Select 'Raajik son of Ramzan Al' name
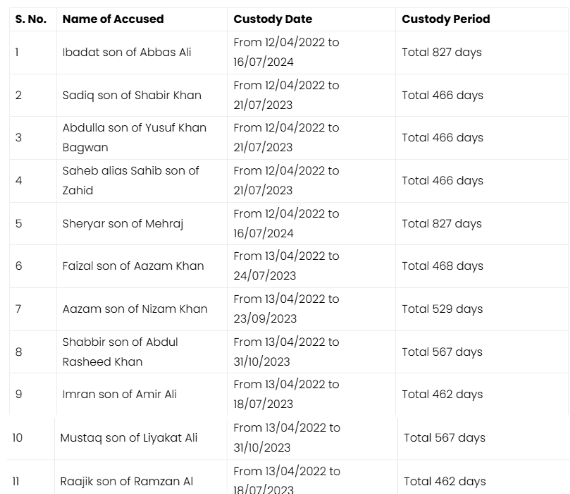The width and height of the screenshot is (570, 494). [127, 481]
